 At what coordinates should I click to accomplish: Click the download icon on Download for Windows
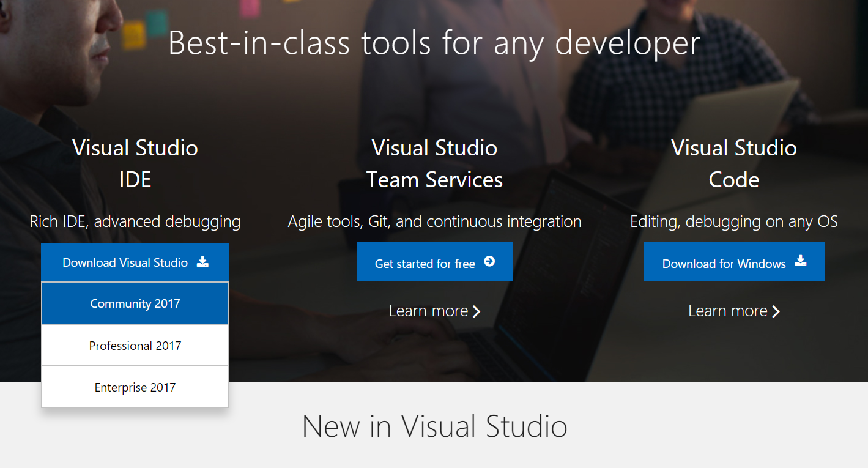800,261
